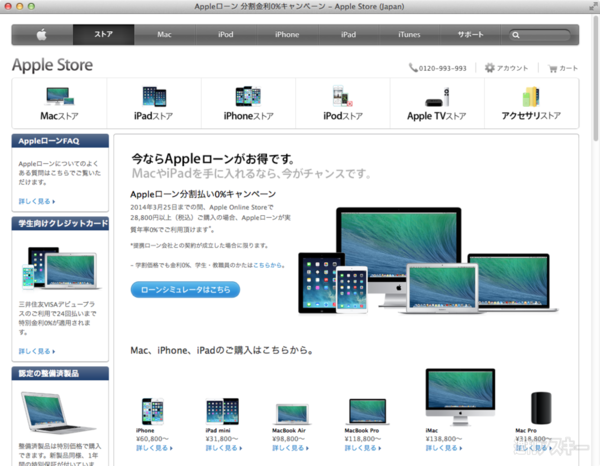Open the カート link
The width and height of the screenshot is (600, 466).
coord(569,68)
